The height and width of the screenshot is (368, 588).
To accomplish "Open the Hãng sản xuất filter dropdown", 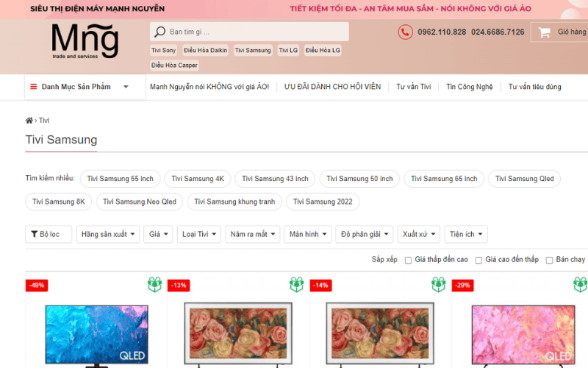I will [108, 234].
